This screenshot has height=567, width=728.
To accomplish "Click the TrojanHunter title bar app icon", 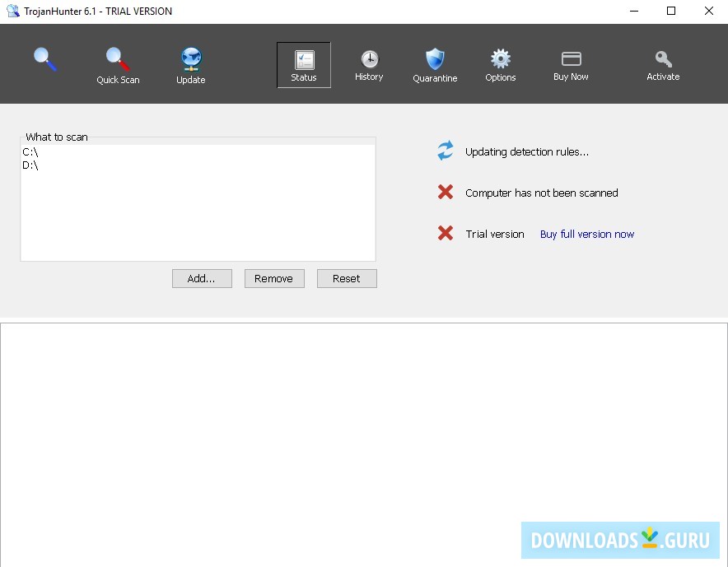I will click(x=13, y=11).
